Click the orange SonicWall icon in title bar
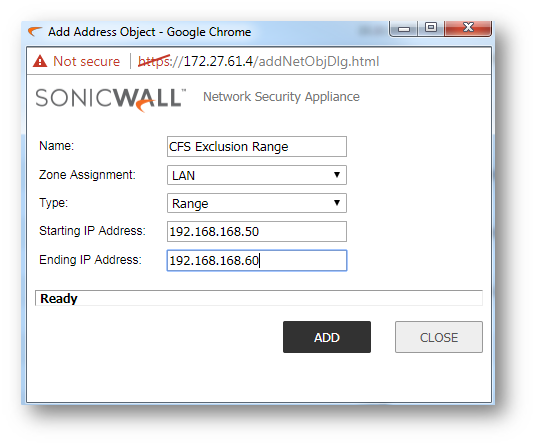The height and width of the screenshot is (447, 537). [35, 32]
